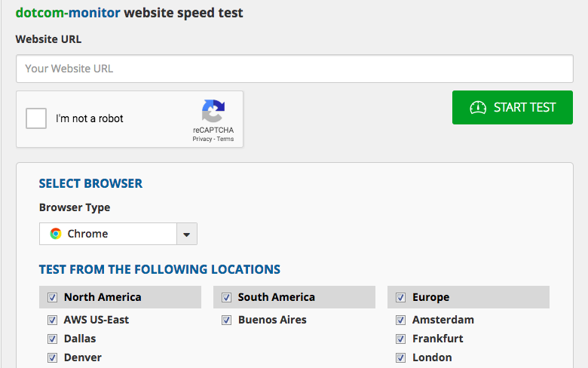Open the Browser Type dropdown arrow

187,234
